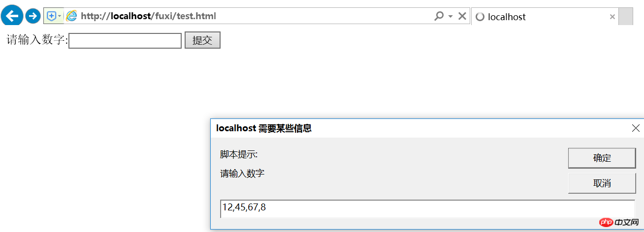
Task: Select the localhost/fuxi/test.html address text
Action: tap(148, 16)
